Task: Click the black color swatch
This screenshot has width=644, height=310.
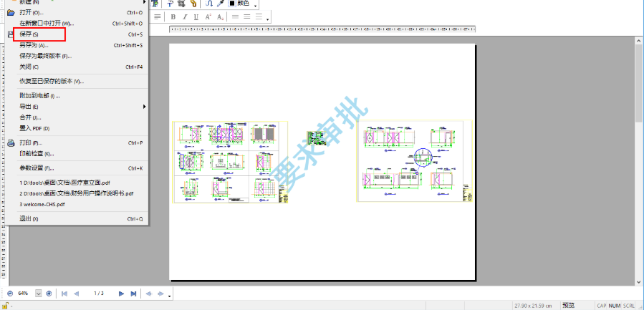Action: tap(232, 4)
